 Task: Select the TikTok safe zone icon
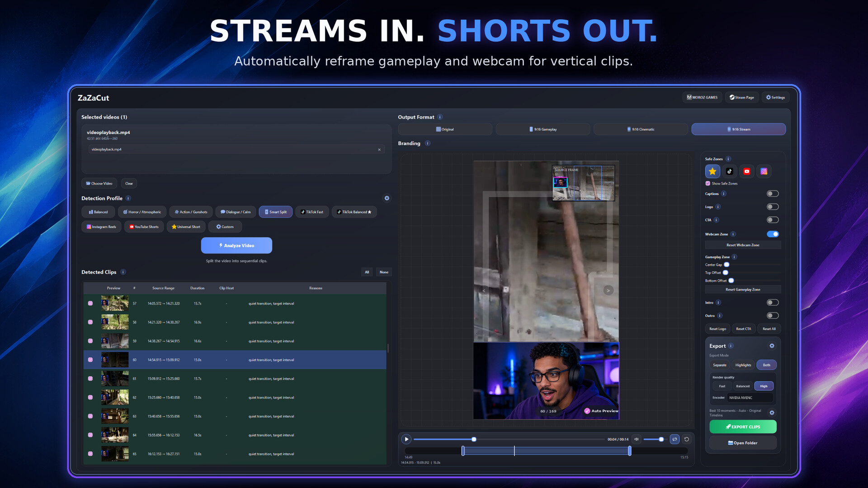[730, 171]
